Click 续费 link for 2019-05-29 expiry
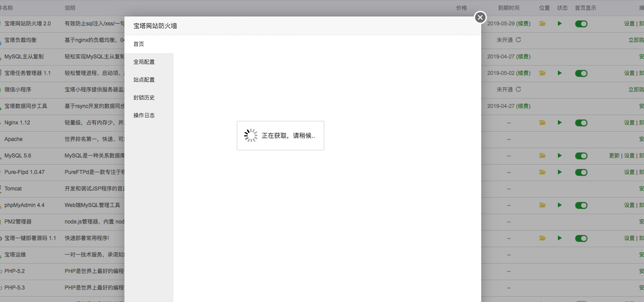Screen dimensions: 644x302 pyautogui.click(x=524, y=24)
